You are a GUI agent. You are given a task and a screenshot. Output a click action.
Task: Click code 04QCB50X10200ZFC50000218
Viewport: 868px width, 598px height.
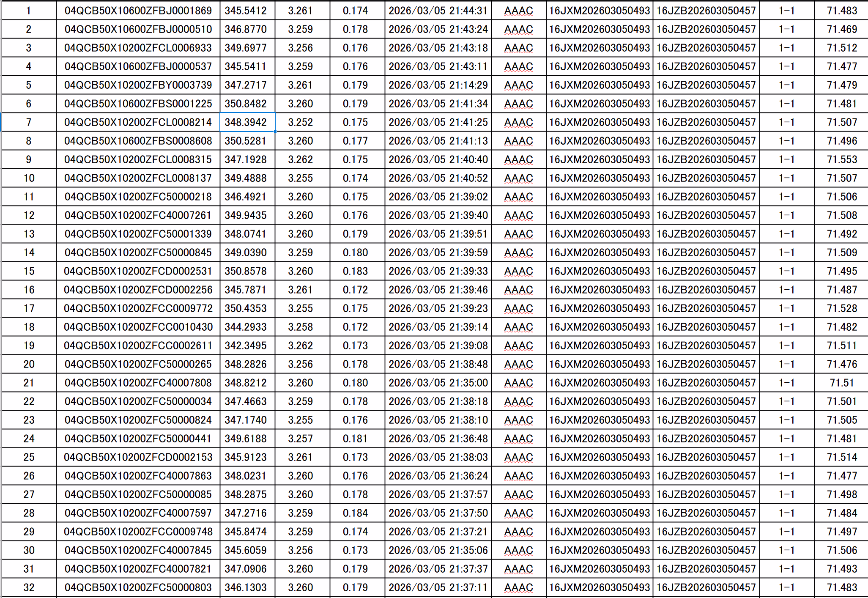tap(138, 197)
